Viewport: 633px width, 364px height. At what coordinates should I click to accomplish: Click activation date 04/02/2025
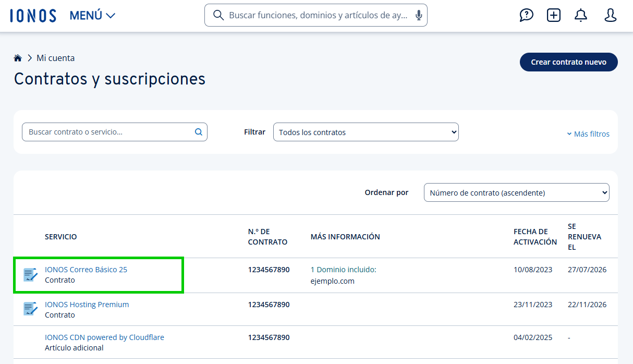[533, 337]
